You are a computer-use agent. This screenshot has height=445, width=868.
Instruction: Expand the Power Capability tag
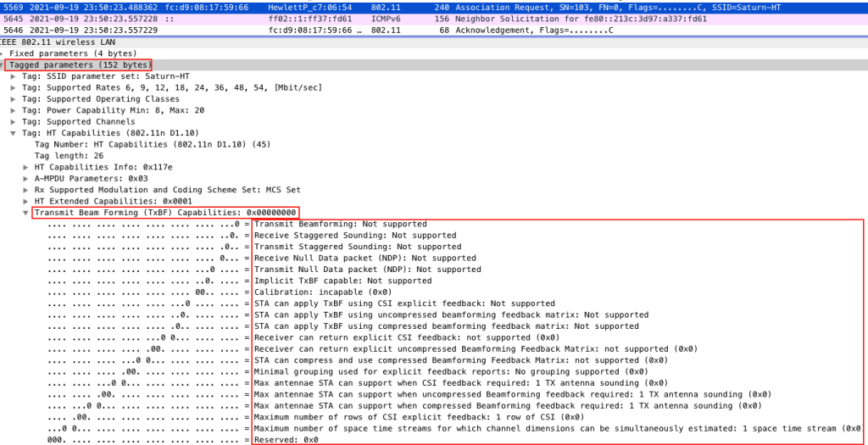click(14, 110)
